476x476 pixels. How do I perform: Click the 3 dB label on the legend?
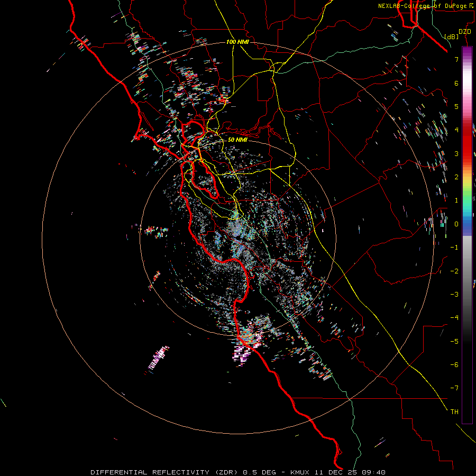[x=456, y=153]
